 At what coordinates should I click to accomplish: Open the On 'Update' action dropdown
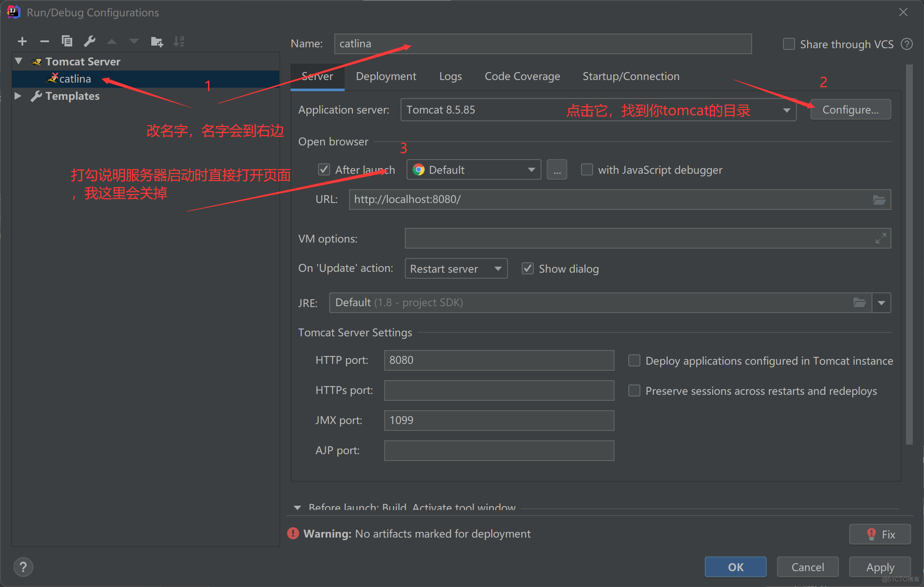point(498,269)
